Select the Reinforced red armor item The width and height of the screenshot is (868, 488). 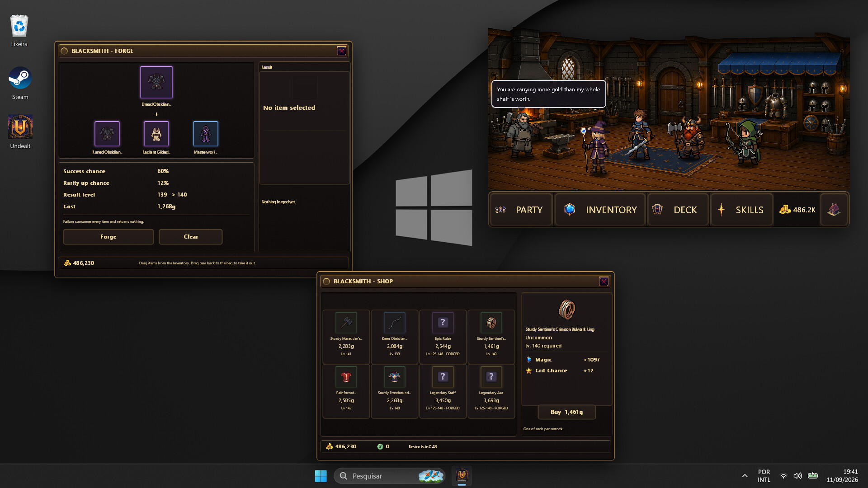tap(346, 391)
